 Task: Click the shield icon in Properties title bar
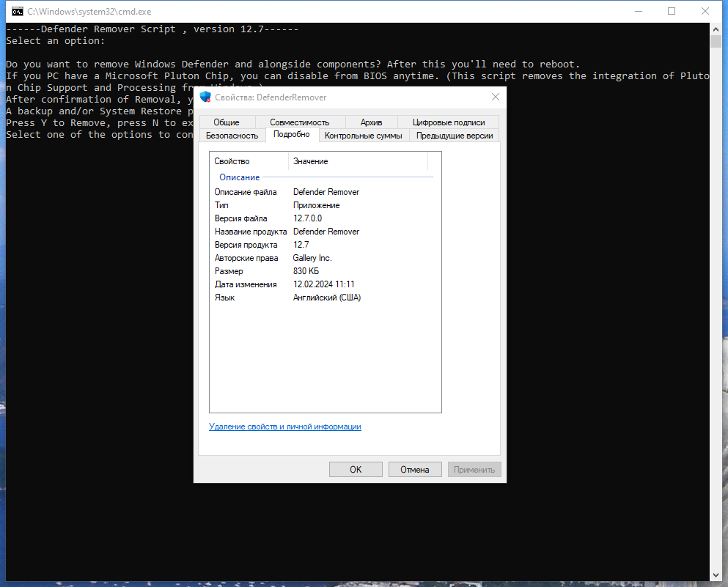[x=205, y=97]
